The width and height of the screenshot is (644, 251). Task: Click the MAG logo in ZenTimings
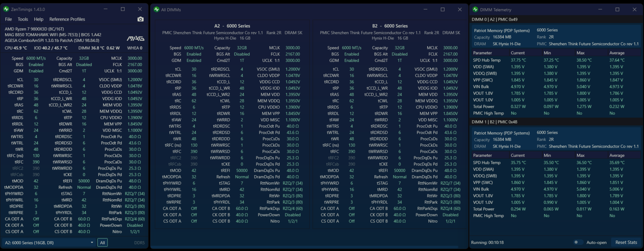coord(135,38)
